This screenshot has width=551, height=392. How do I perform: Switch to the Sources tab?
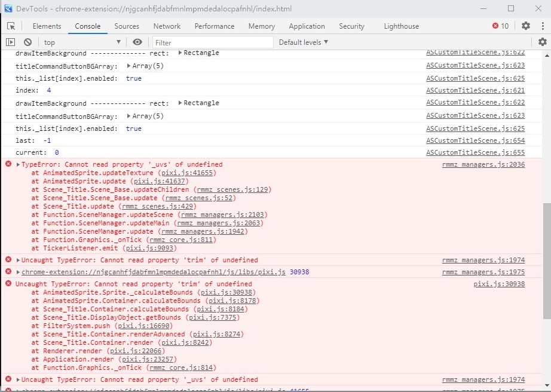pos(127,26)
